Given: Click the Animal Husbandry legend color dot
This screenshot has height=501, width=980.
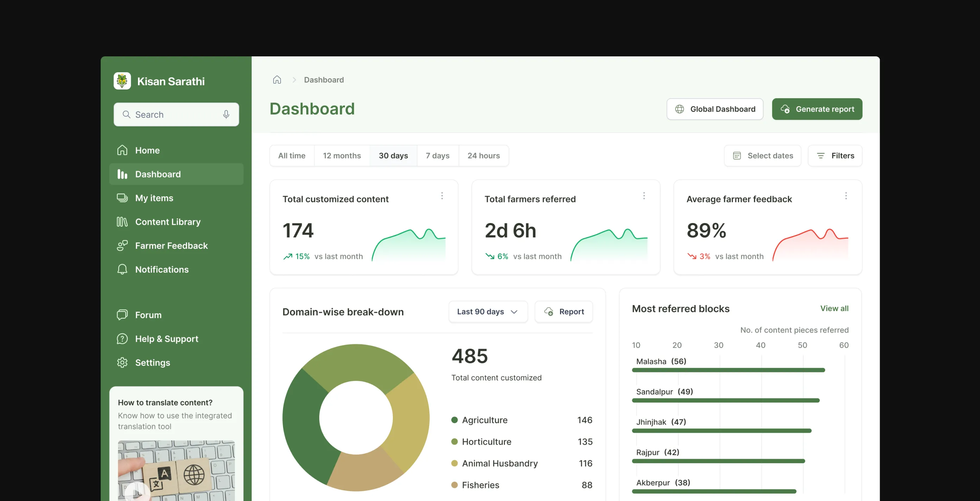Looking at the screenshot, I should coord(454,463).
